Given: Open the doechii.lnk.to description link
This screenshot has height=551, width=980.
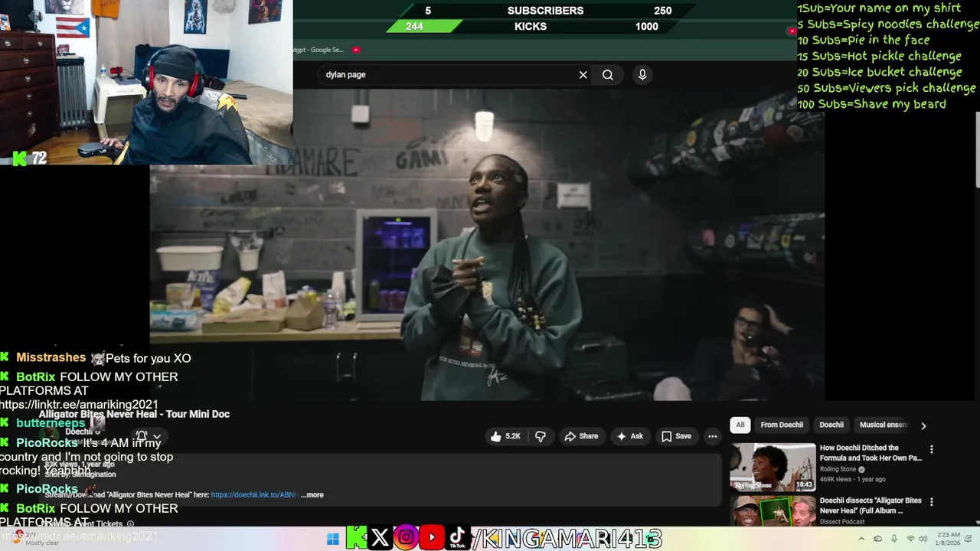Looking at the screenshot, I should pyautogui.click(x=253, y=495).
